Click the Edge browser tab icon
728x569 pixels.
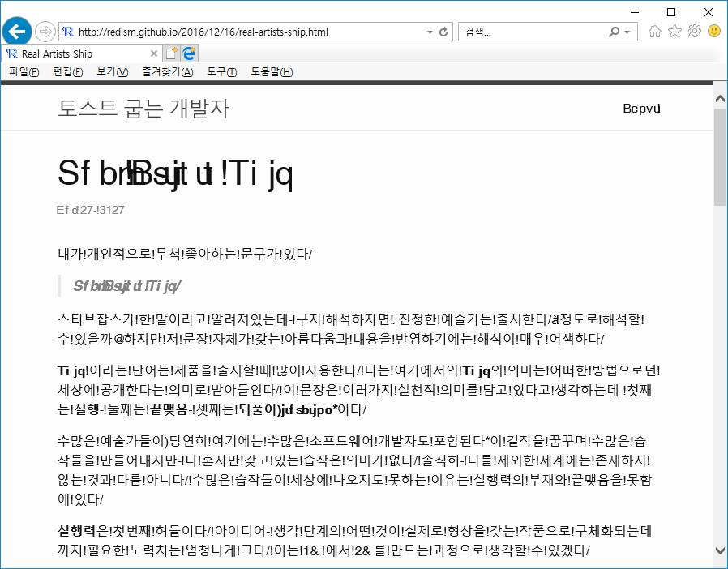(x=190, y=53)
